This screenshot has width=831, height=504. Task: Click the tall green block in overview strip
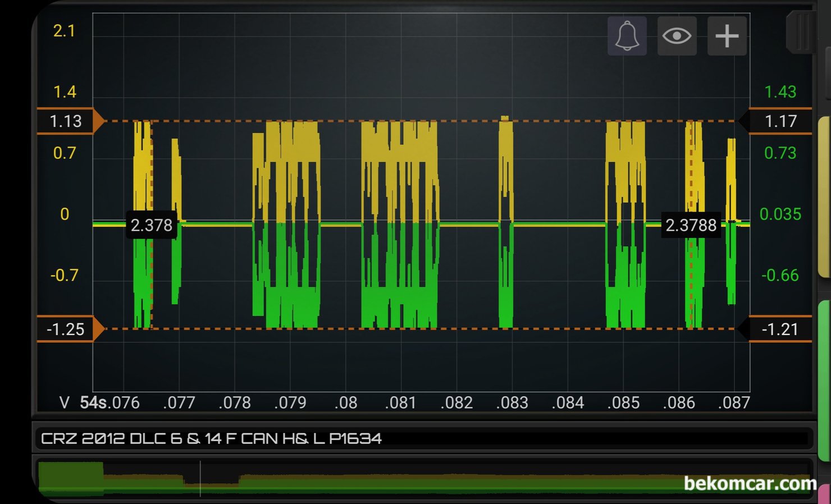pos(71,478)
